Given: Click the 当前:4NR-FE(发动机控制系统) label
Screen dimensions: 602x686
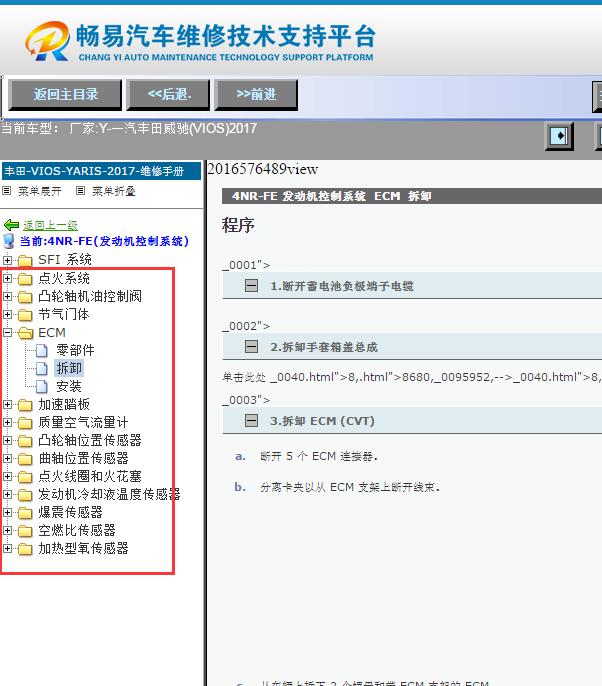Looking at the screenshot, I should click(x=104, y=241).
